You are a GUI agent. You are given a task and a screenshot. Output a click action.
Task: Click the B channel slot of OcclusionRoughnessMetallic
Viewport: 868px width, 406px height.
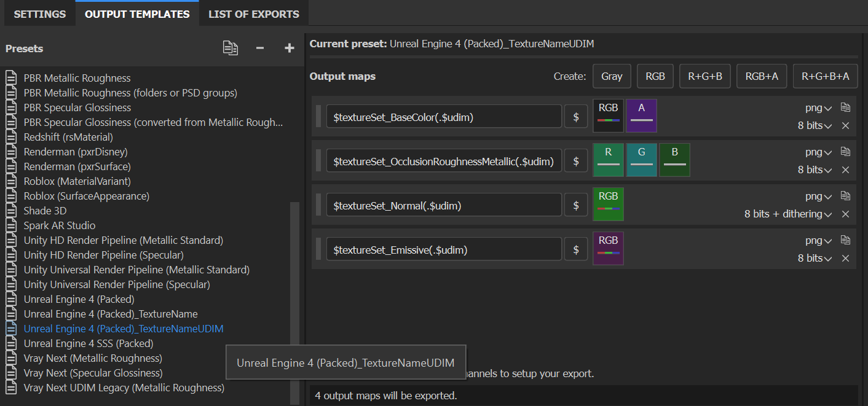click(675, 160)
